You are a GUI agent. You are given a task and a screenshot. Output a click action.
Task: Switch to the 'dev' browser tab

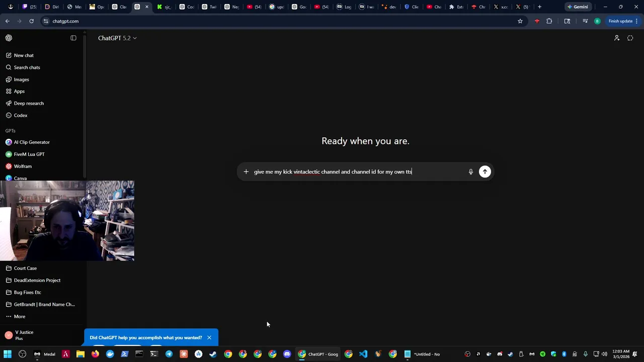(x=389, y=7)
